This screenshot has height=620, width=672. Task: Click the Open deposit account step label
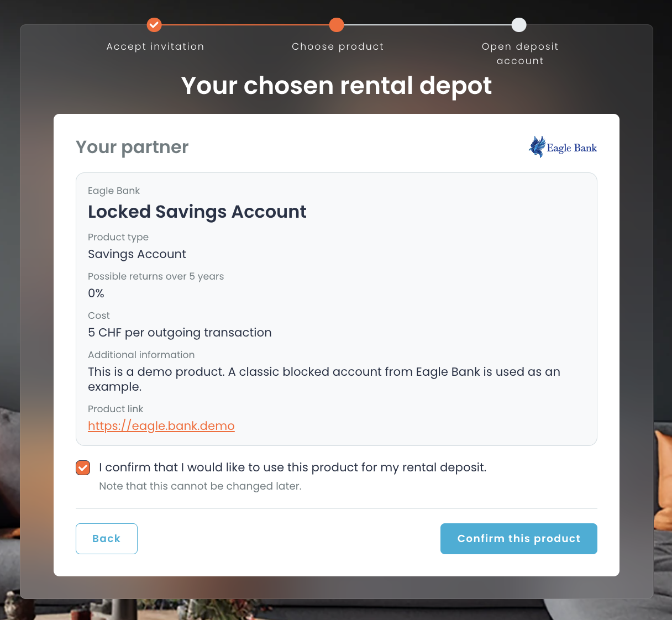(x=519, y=53)
